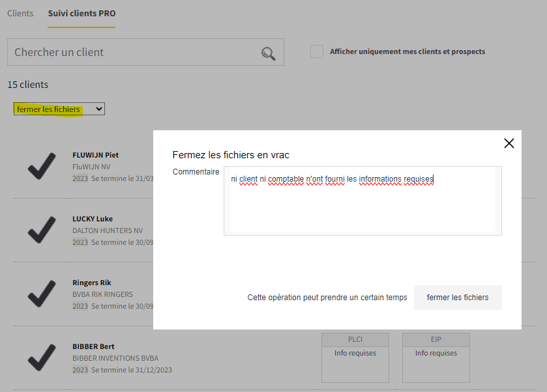Toggle checkmark for FLUWIJN Piet
Viewport: 547px width, 392px height.
pos(42,167)
